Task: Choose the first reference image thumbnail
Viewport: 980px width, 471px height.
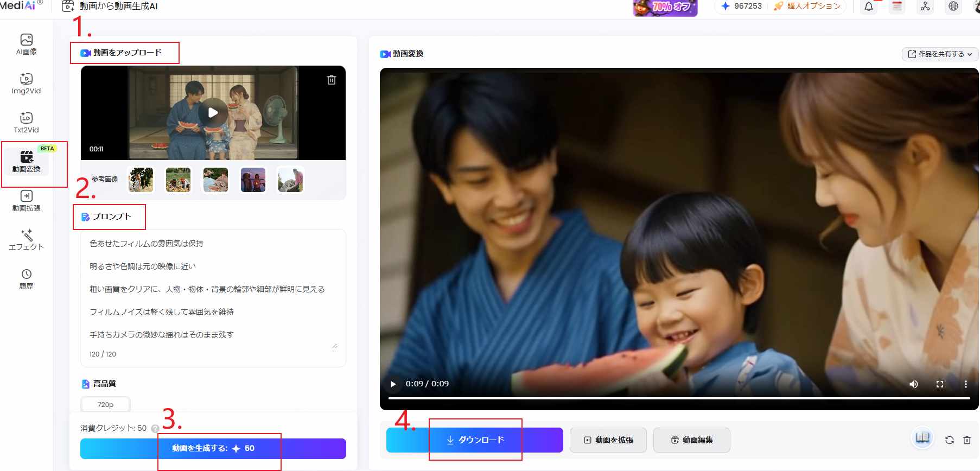Action: coord(141,180)
